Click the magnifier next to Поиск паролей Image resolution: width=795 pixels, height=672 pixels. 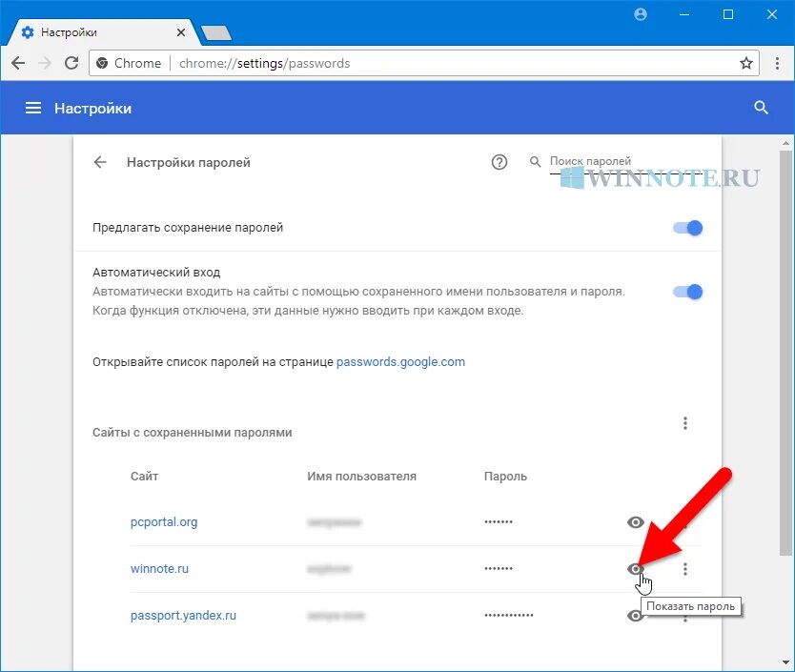pos(535,162)
